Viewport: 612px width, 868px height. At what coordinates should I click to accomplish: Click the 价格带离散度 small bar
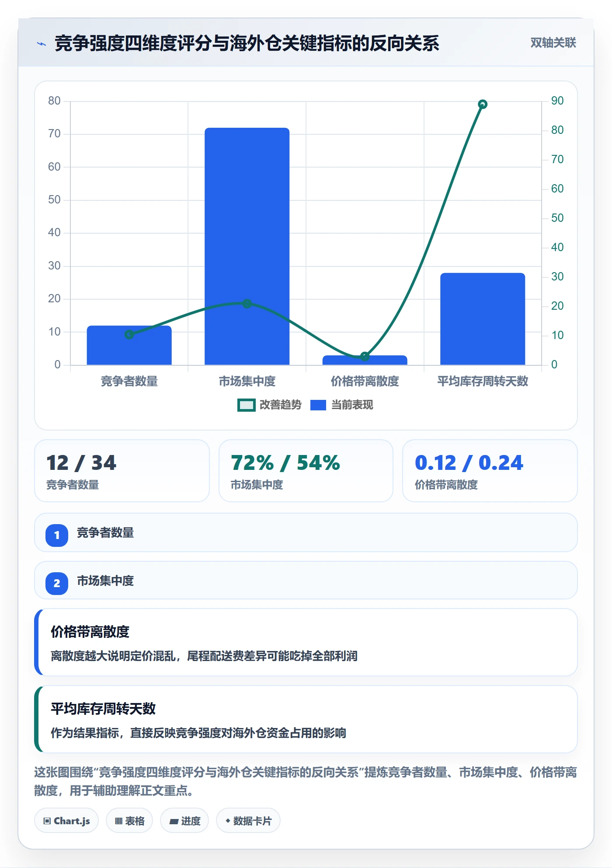[x=365, y=360]
